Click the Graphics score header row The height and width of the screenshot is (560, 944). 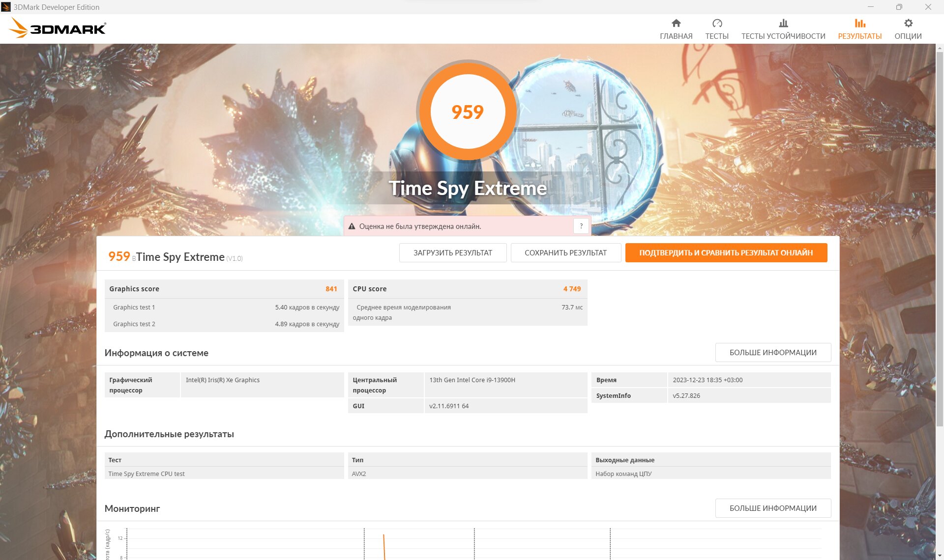click(224, 289)
